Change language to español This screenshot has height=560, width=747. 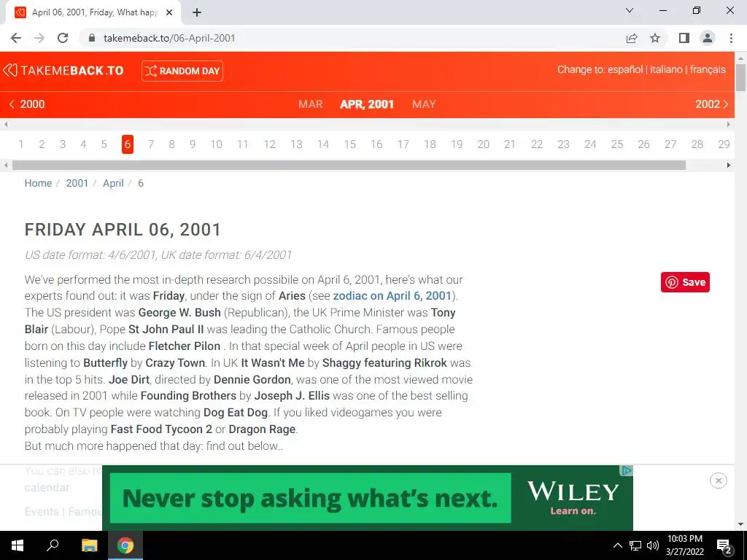(625, 69)
